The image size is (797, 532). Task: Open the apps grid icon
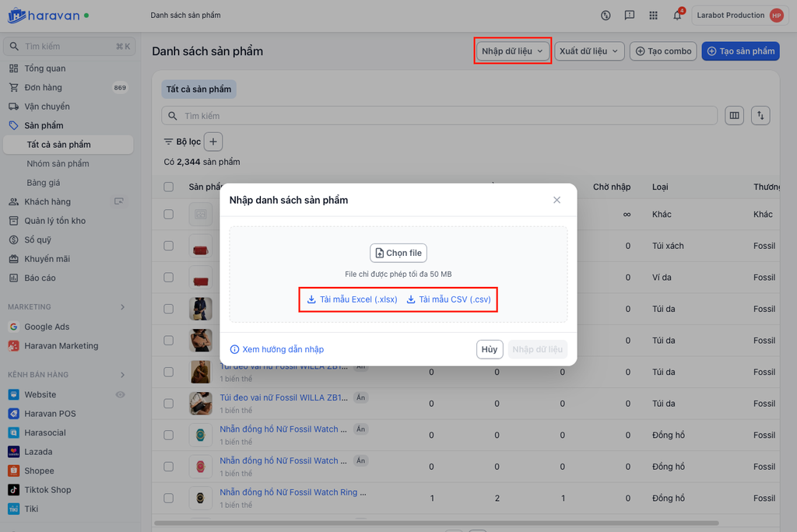653,16
